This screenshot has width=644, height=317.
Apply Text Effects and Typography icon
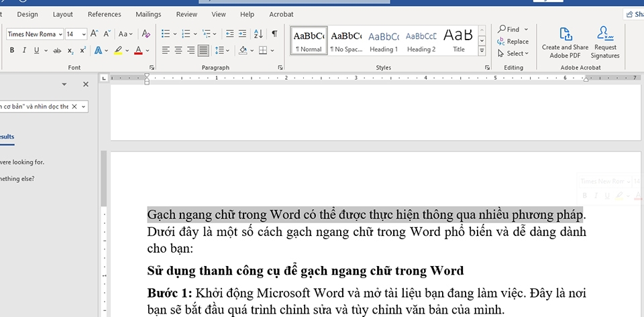(98, 50)
